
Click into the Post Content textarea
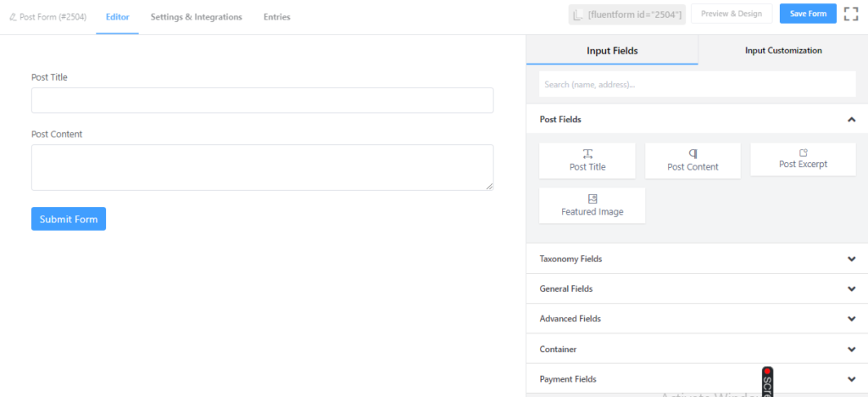coord(263,168)
